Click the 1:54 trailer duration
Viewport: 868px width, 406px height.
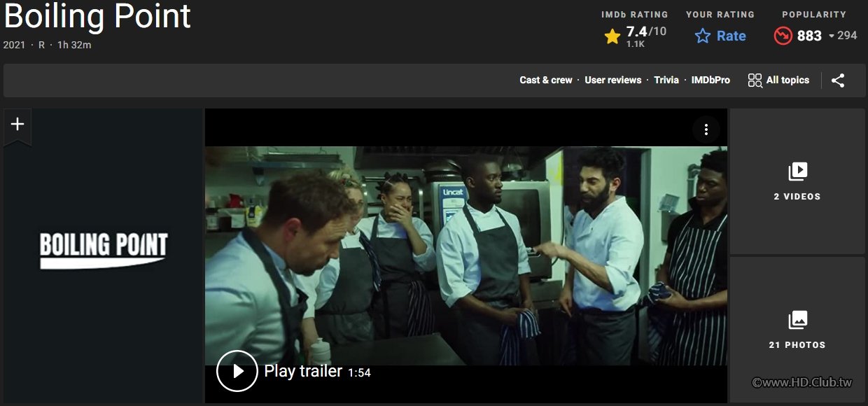pos(359,373)
